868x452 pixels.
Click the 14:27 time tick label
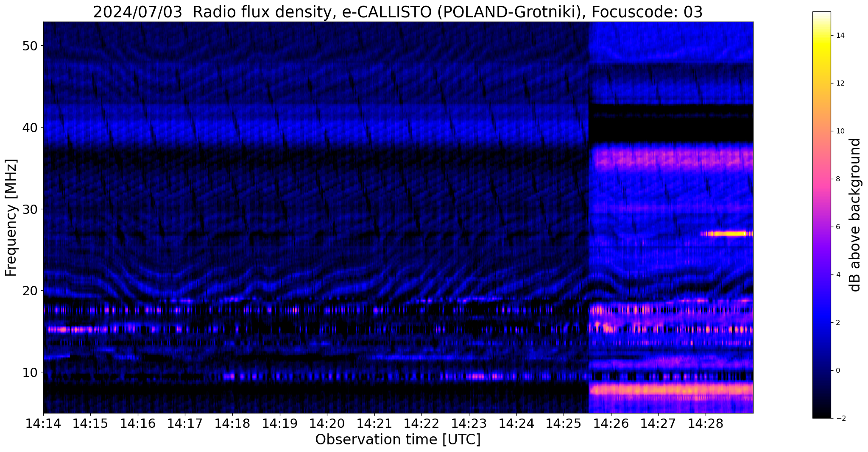point(658,423)
